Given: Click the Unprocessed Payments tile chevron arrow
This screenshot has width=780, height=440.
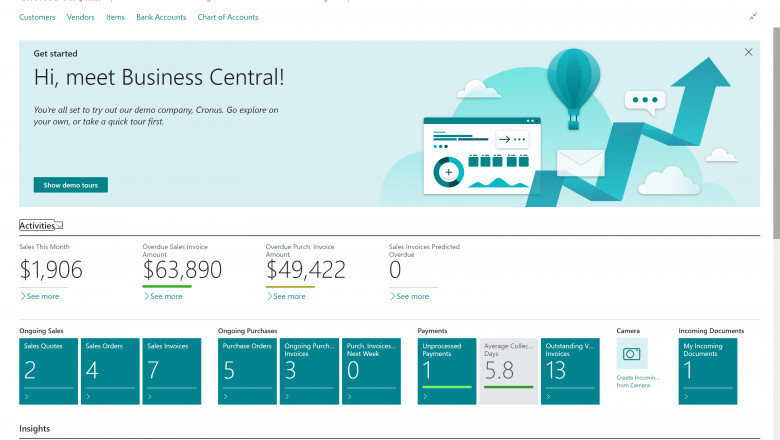Looking at the screenshot, I should pyautogui.click(x=425, y=396).
